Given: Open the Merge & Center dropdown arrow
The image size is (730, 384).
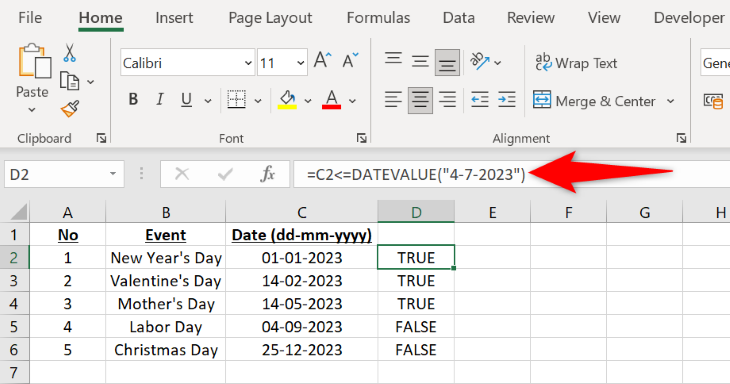Looking at the screenshot, I should pyautogui.click(x=670, y=101).
